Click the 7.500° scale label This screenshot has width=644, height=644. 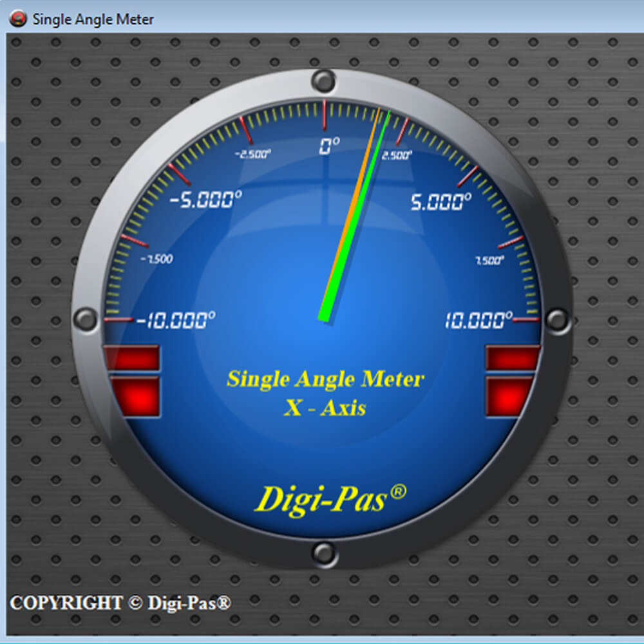(x=489, y=260)
